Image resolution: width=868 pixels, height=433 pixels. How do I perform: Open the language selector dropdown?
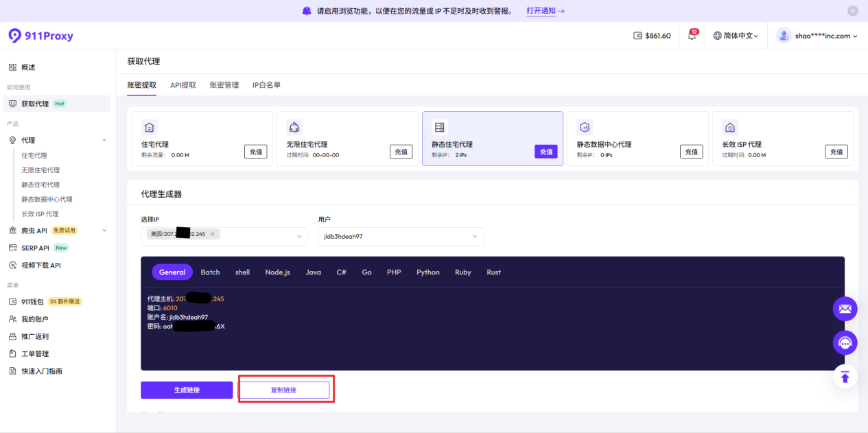pyautogui.click(x=736, y=36)
